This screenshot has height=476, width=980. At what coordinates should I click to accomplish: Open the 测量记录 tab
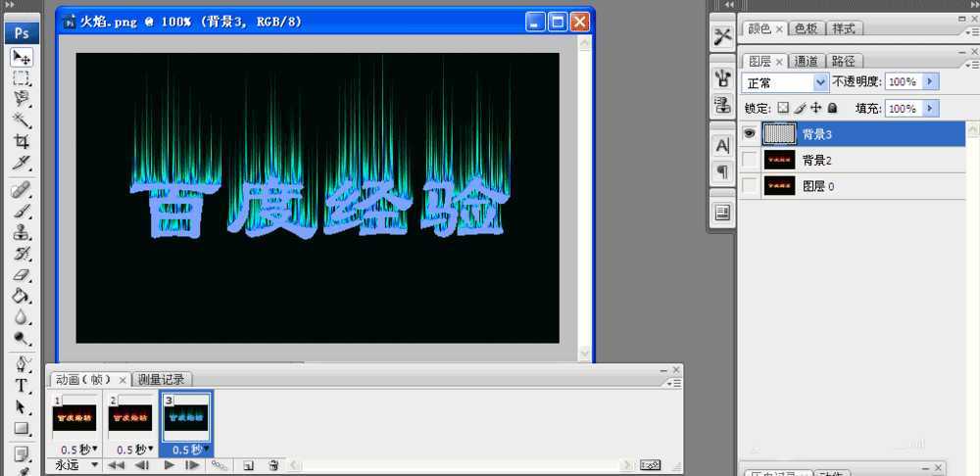162,379
